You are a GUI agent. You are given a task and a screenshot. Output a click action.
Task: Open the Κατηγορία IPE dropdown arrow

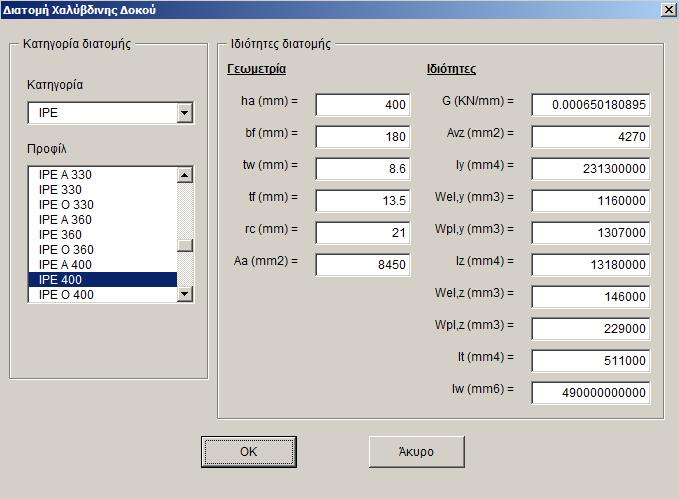(x=185, y=113)
